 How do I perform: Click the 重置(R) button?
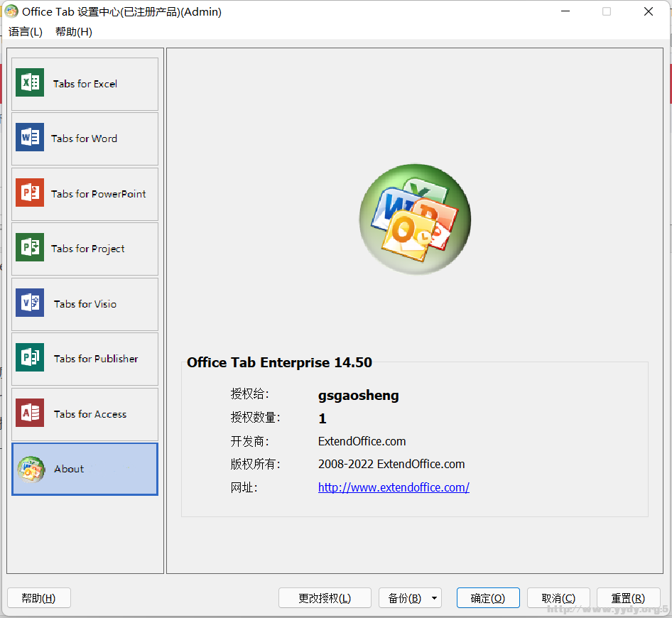pyautogui.click(x=628, y=598)
